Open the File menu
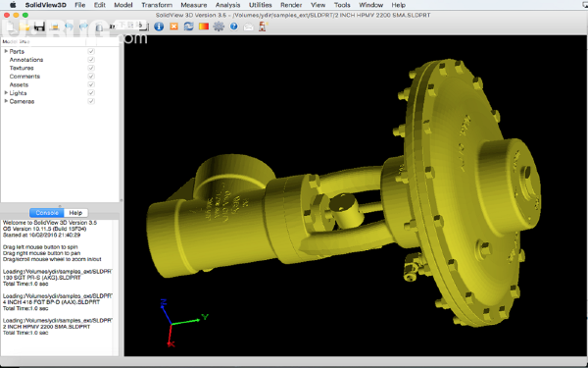This screenshot has width=588, height=368. pyautogui.click(x=80, y=5)
